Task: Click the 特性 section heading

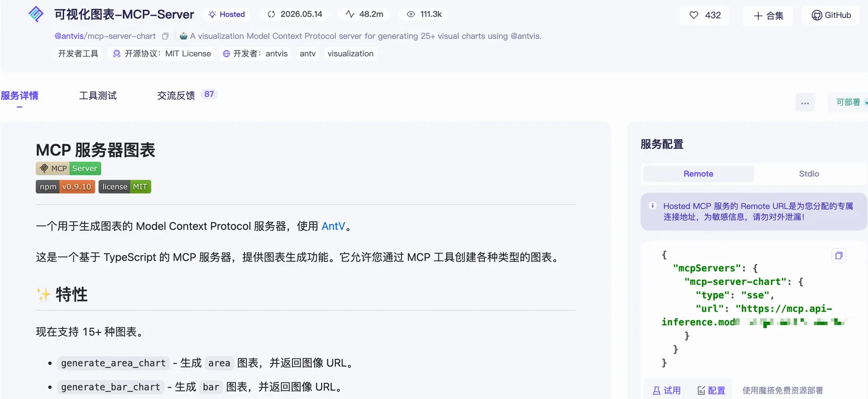Action: [x=72, y=294]
